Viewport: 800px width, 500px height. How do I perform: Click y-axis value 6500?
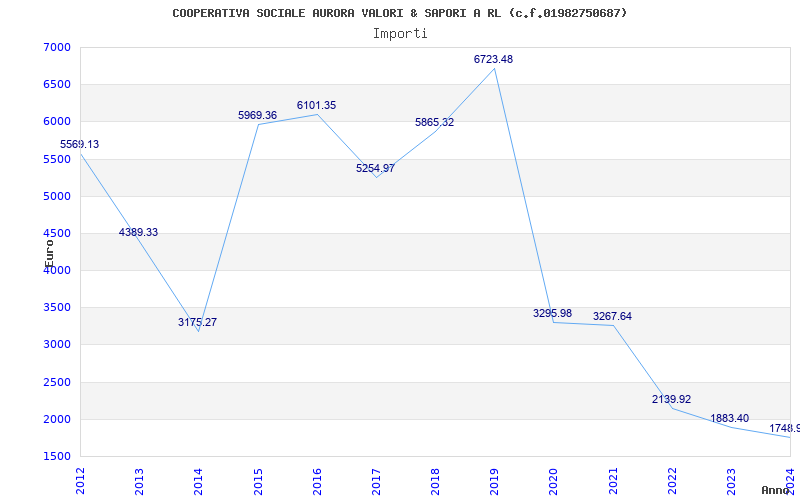[57, 85]
